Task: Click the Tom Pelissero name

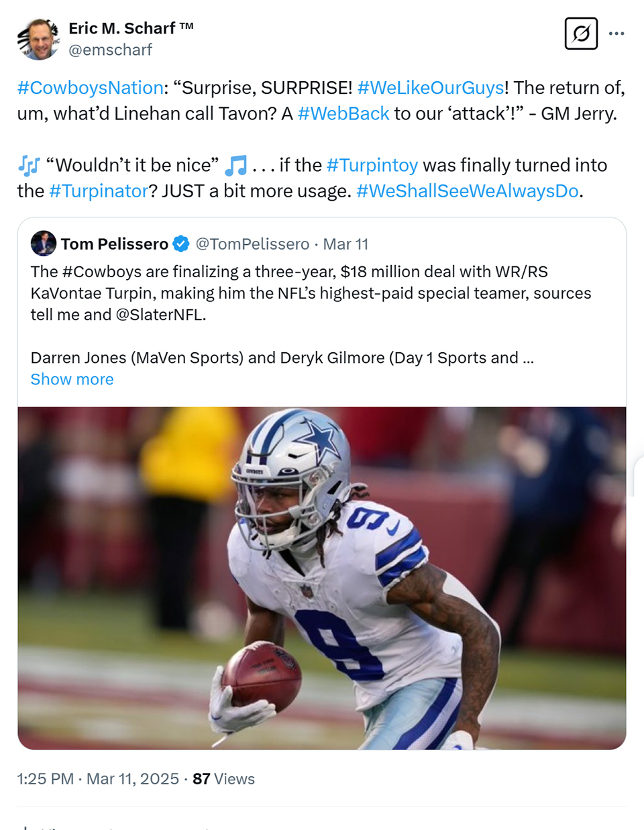Action: 115,244
